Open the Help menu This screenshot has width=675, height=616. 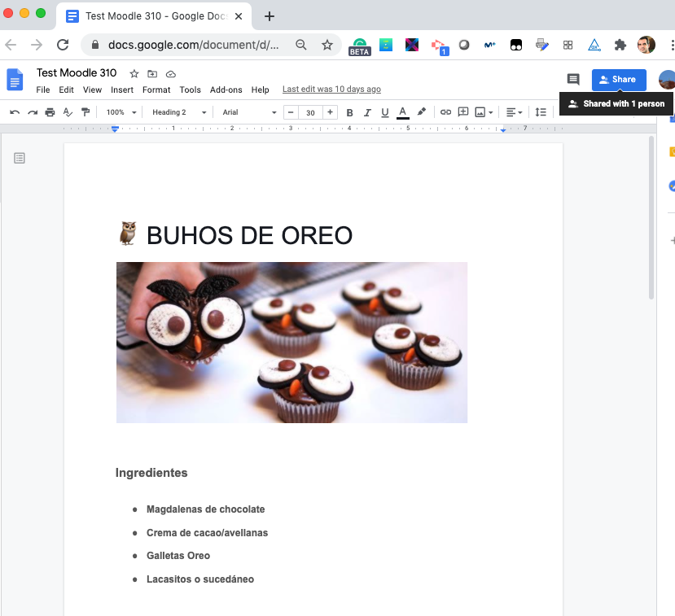coord(260,90)
